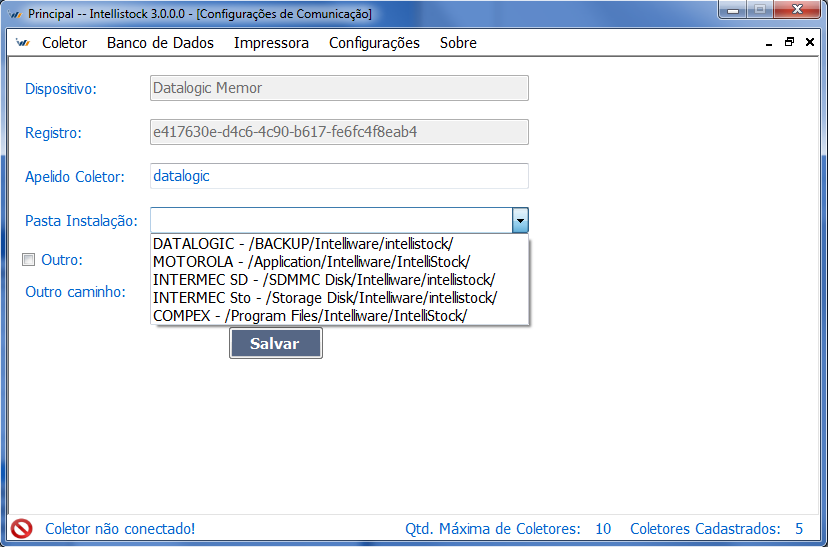
Task: Click the 'Outro caminho:' label
Action: pyautogui.click(x=76, y=291)
